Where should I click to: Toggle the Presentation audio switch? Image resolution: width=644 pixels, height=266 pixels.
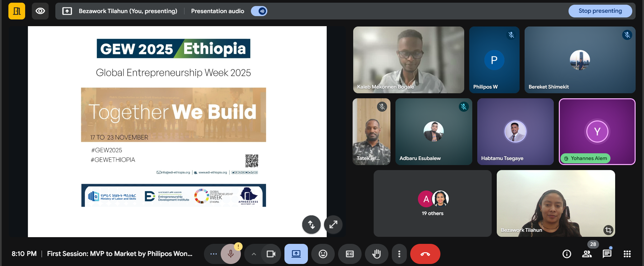pos(259,11)
